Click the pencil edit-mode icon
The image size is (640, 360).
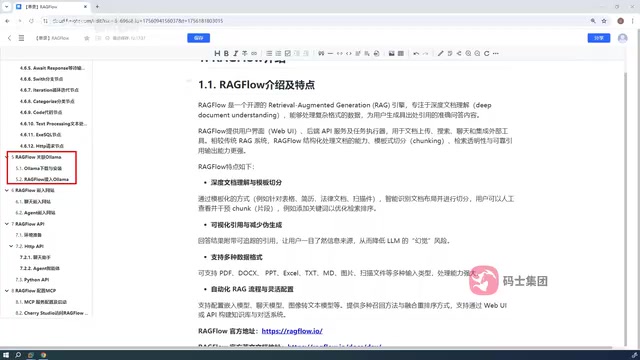coord(440,53)
